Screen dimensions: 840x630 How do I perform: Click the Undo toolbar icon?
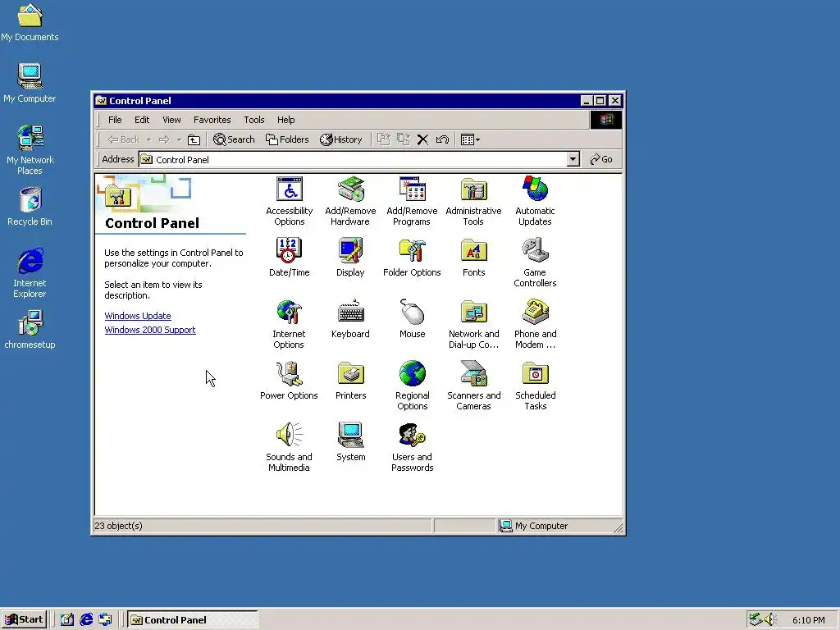pyautogui.click(x=442, y=139)
